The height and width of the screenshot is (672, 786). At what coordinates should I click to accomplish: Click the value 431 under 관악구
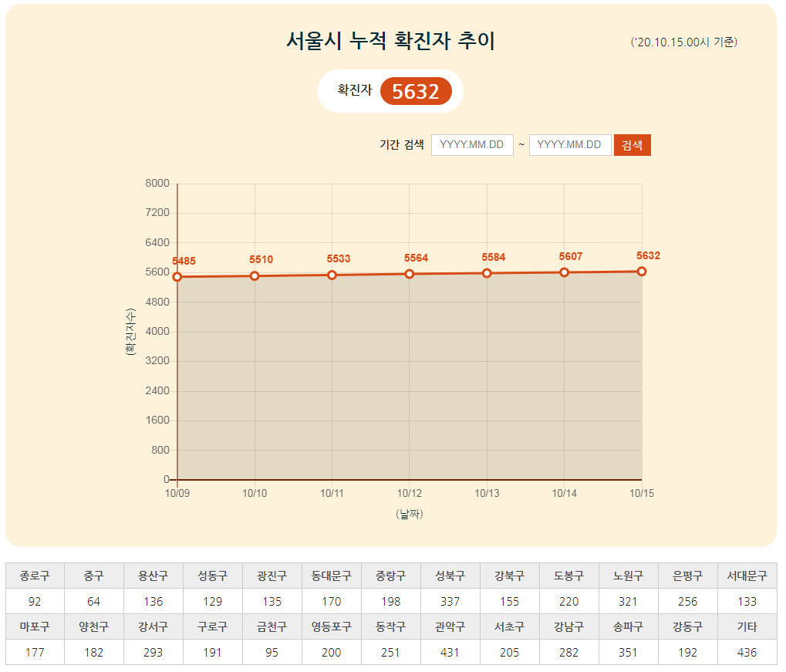tap(450, 653)
